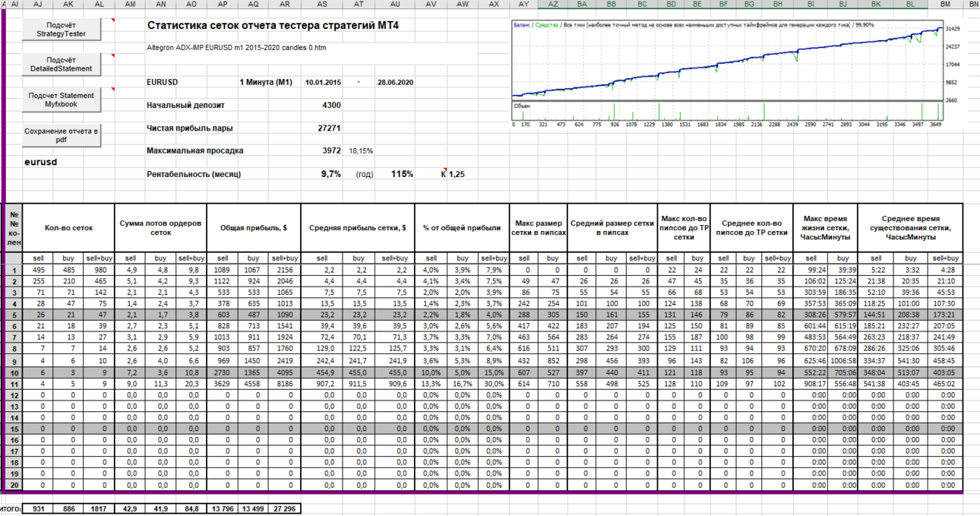The image size is (980, 516).
Task: Select column AJ header
Action: pyautogui.click(x=38, y=5)
